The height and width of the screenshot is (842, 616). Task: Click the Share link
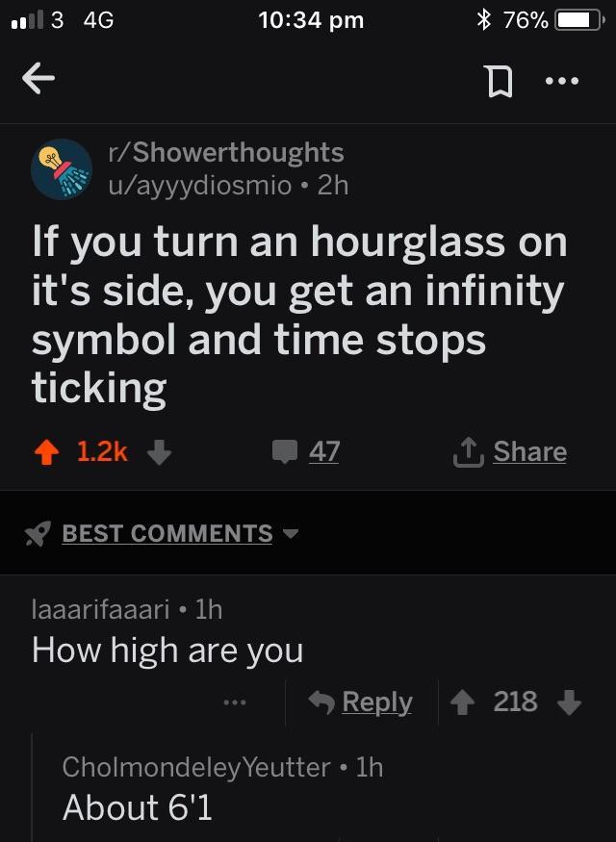click(x=530, y=451)
